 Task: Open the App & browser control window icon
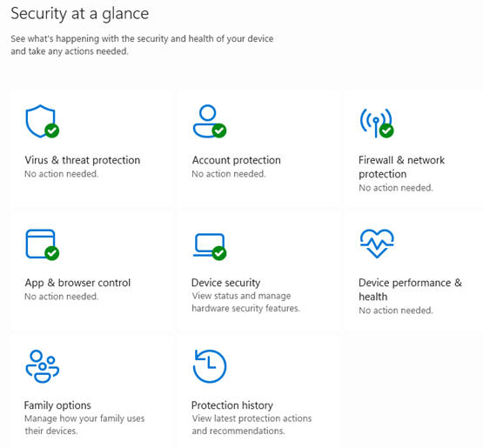(42, 244)
